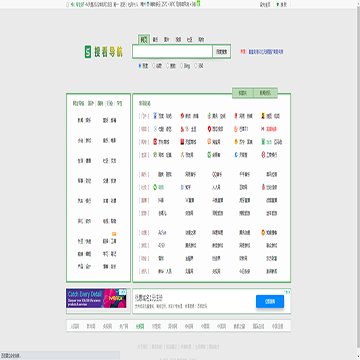Open the first footer link below site bar
Image resolution: width=360 pixels, height=360 pixels.
tap(142, 347)
